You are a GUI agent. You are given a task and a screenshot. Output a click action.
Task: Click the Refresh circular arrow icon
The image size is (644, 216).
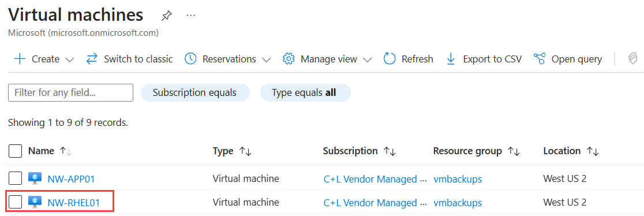pyautogui.click(x=390, y=59)
